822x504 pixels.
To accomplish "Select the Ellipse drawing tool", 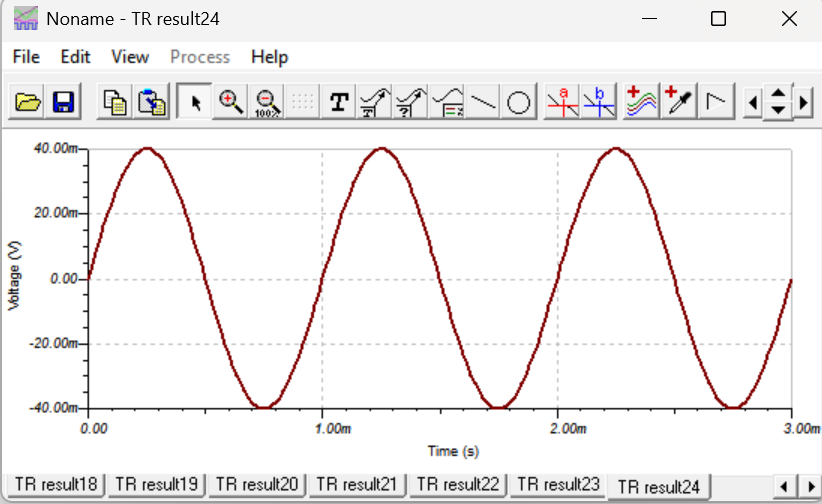I will point(518,101).
